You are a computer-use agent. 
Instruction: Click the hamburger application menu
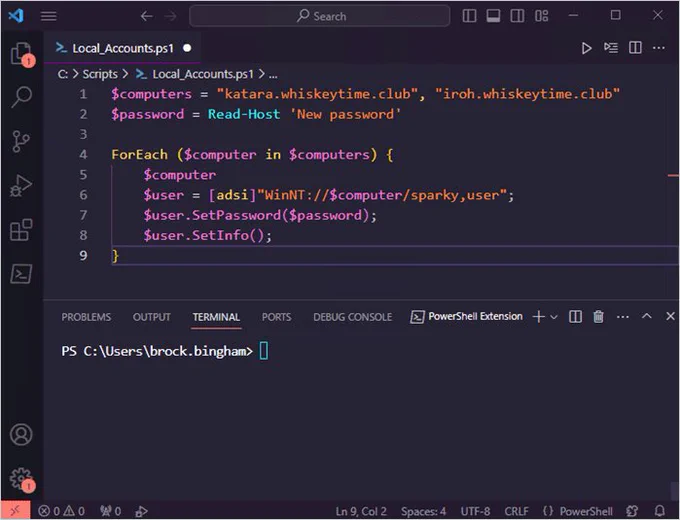(x=49, y=16)
